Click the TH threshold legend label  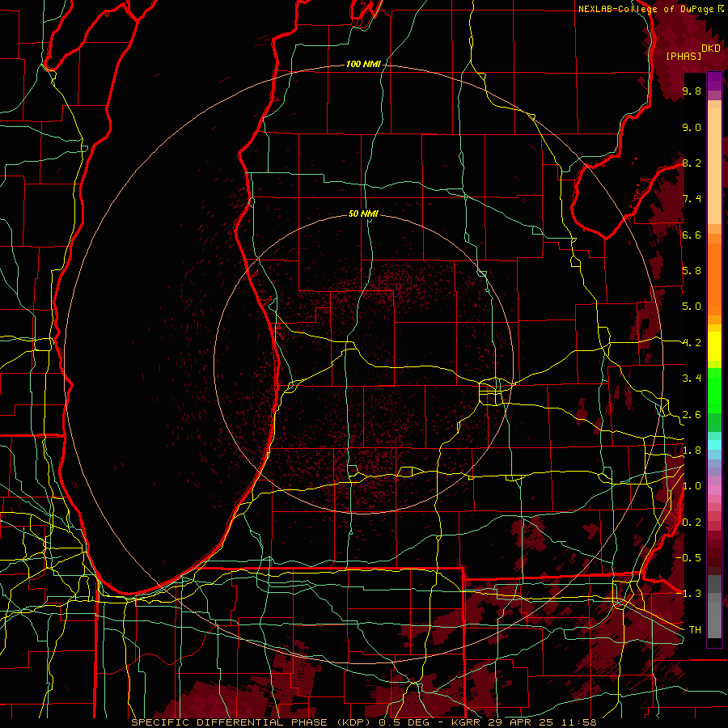(695, 630)
